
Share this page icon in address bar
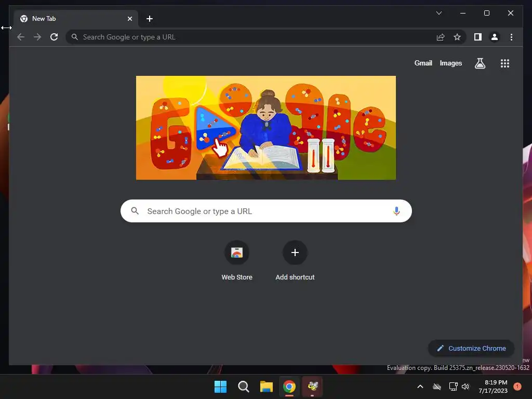pyautogui.click(x=441, y=37)
